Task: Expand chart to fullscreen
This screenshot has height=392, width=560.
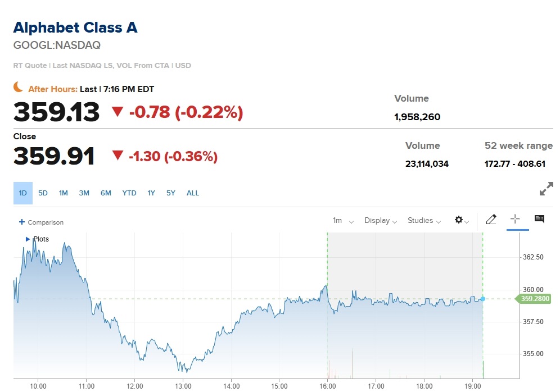Action: (x=546, y=189)
